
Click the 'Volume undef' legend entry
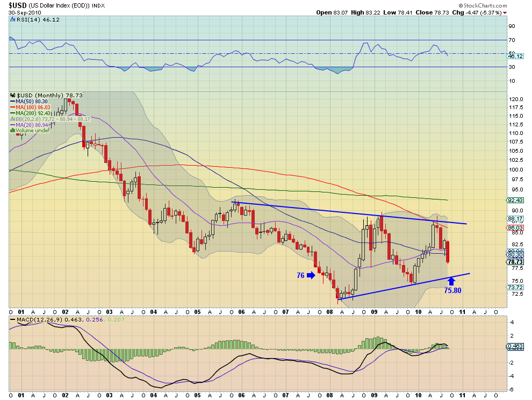tap(32, 131)
